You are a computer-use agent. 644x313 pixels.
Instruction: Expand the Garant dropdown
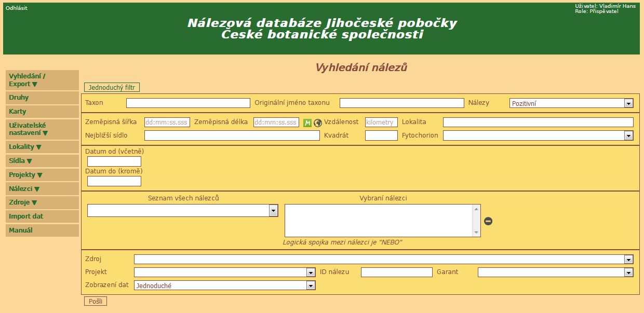[x=556, y=272]
